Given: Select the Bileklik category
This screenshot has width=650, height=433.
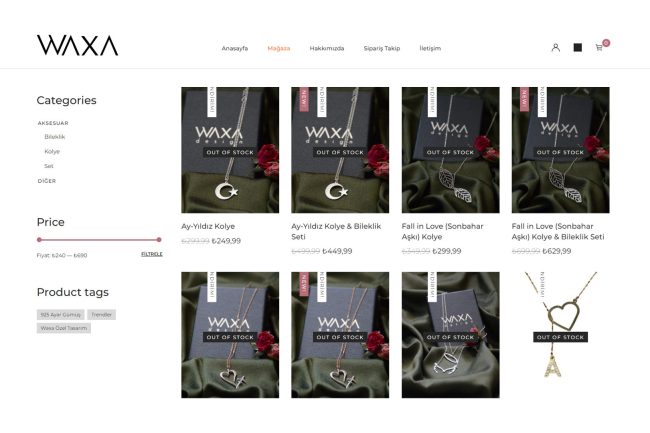Looking at the screenshot, I should (x=55, y=137).
